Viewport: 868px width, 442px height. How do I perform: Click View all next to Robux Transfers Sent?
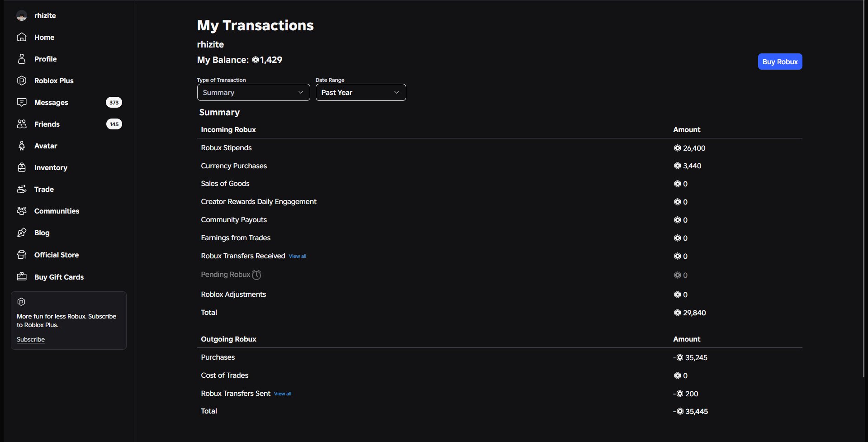point(283,394)
